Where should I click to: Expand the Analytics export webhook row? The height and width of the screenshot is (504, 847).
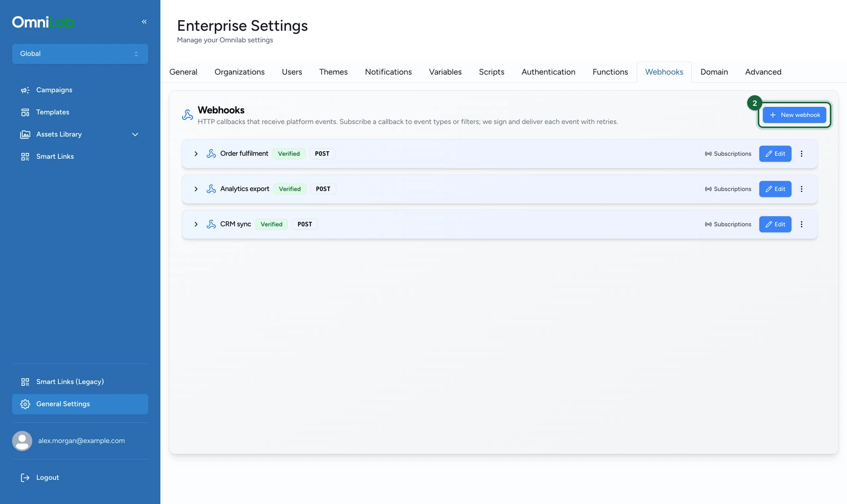click(196, 189)
